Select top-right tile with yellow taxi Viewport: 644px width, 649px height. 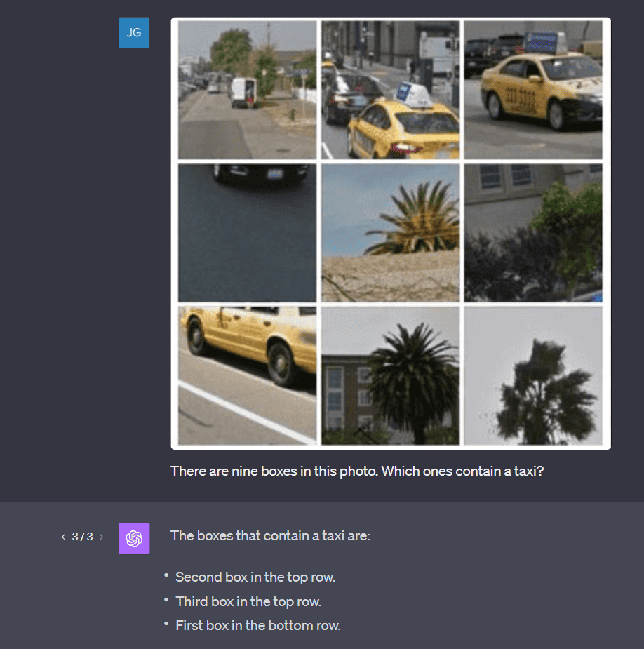[532, 90]
